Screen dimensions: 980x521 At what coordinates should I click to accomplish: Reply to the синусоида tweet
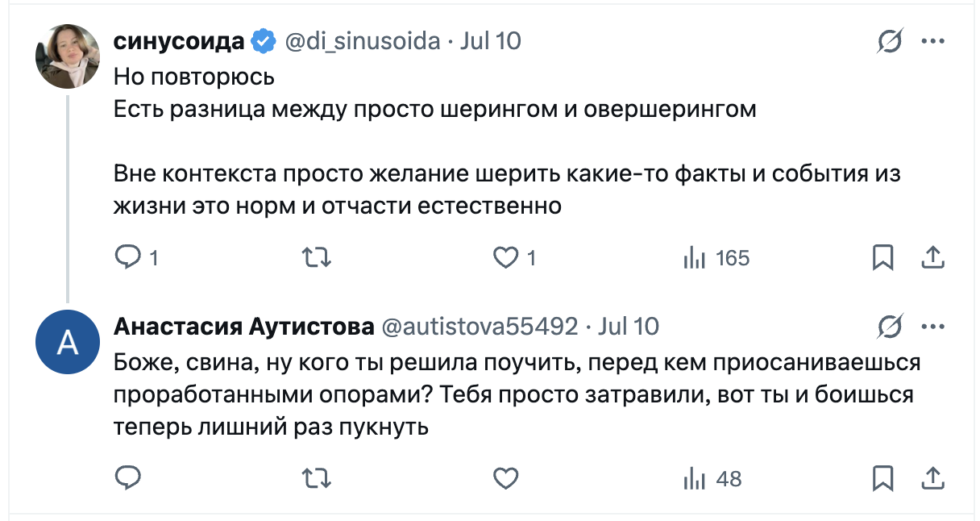coord(128,258)
